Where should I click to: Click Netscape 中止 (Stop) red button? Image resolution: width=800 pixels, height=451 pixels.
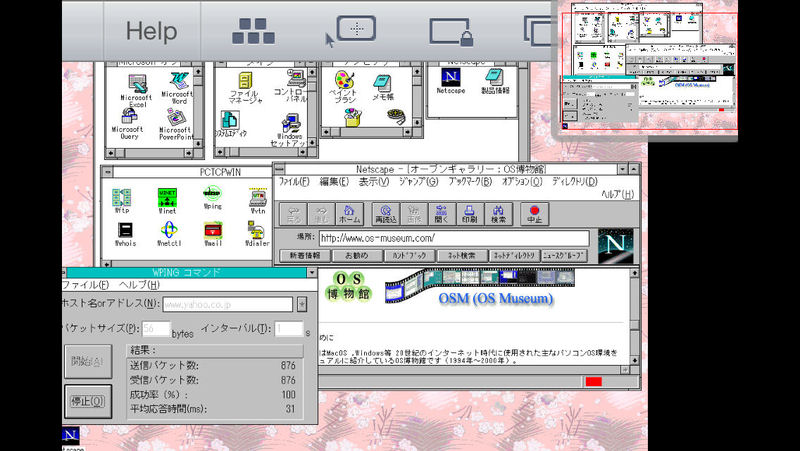tap(534, 214)
